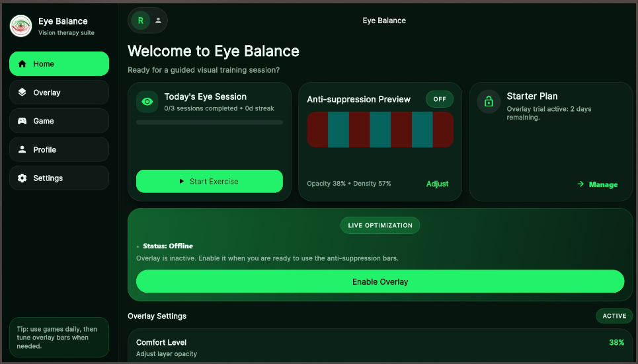Screen dimensions: 638x364
Task: Click the LIVE OPTIMIZATION badge
Action: click(380, 225)
